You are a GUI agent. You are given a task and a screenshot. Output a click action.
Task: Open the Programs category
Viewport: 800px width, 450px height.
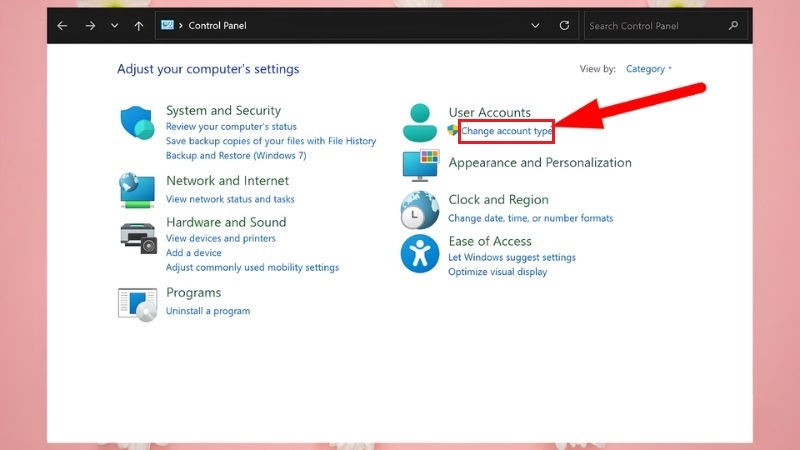pyautogui.click(x=193, y=292)
